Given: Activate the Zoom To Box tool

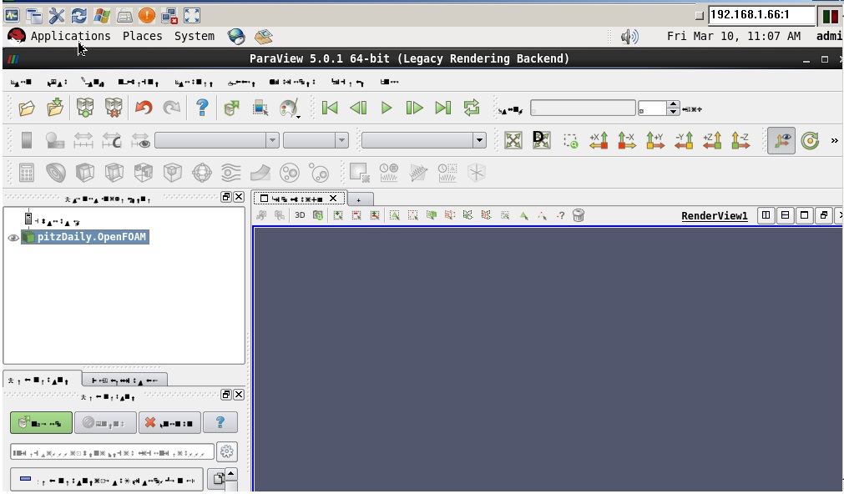Looking at the screenshot, I should [570, 141].
